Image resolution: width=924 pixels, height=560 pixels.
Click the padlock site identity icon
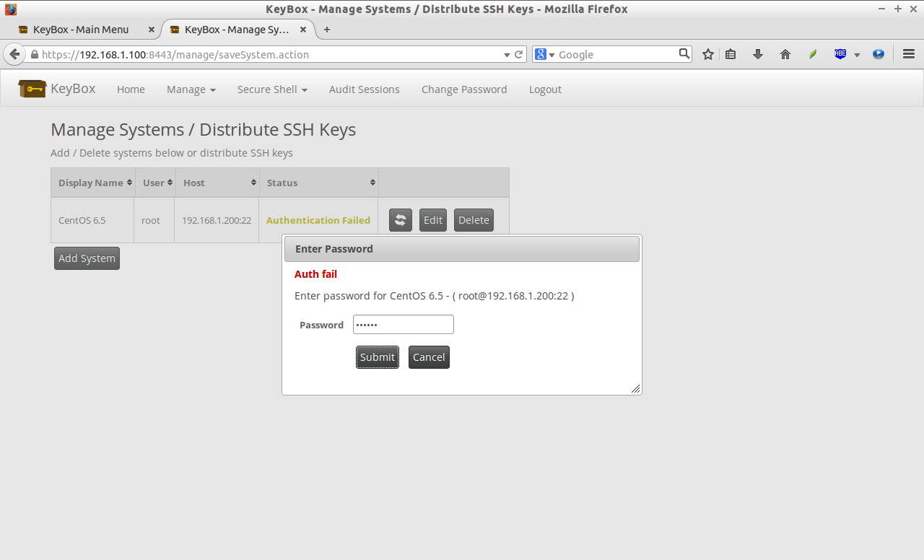(34, 54)
